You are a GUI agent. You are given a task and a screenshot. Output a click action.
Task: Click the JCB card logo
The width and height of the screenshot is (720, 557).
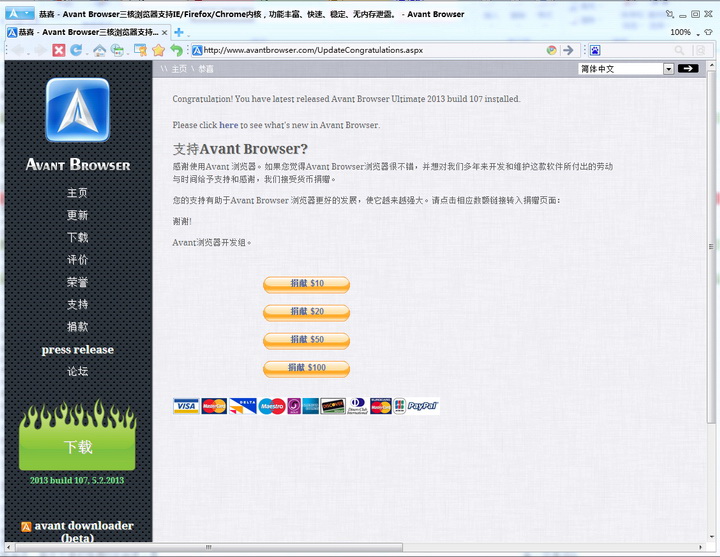point(399,406)
